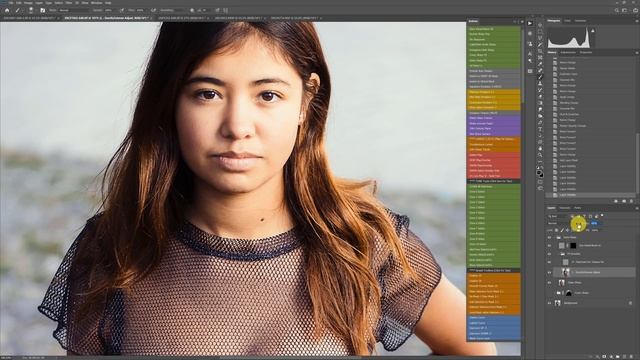640x360 pixels.
Task: Select the Hand tool
Action: [540, 149]
